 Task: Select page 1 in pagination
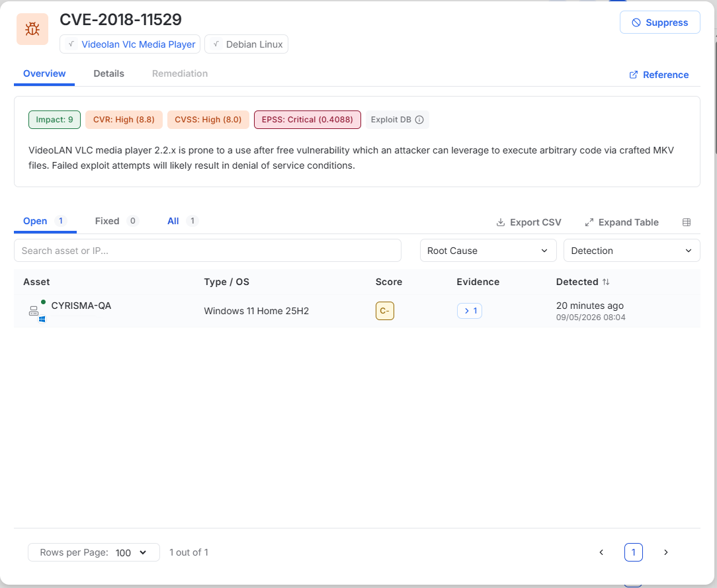tap(633, 552)
